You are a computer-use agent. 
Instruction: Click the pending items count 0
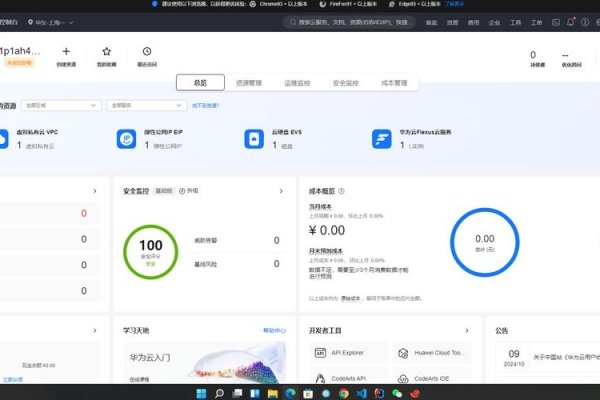click(x=533, y=55)
